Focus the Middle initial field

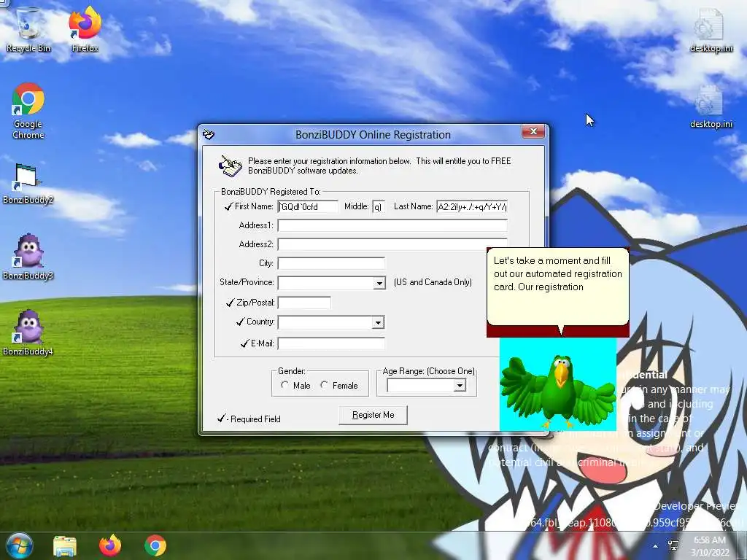pyautogui.click(x=379, y=206)
